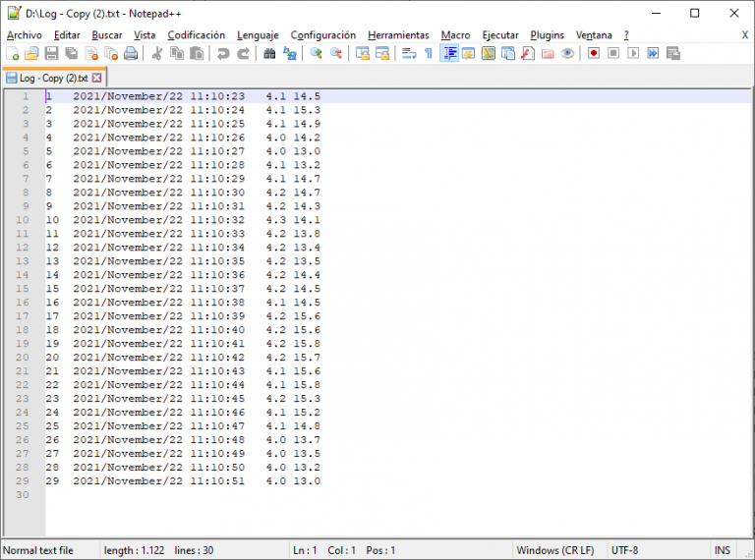Image resolution: width=755 pixels, height=560 pixels.
Task: Click the Undo arrow icon
Action: pyautogui.click(x=223, y=53)
